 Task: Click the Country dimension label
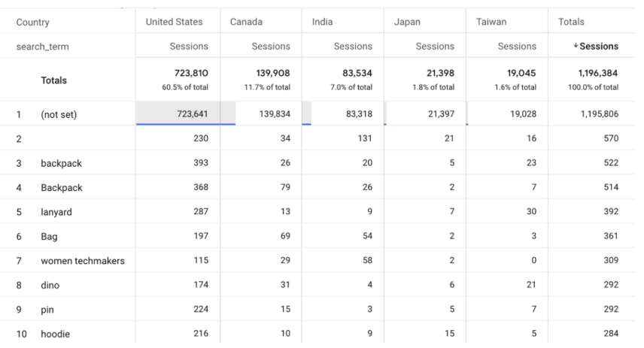point(33,22)
